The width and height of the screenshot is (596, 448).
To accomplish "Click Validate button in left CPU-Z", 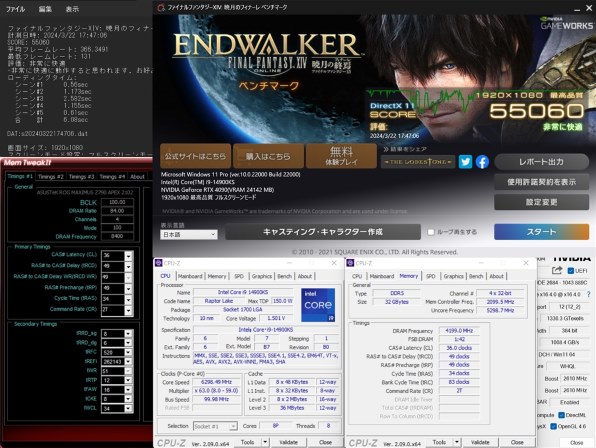I will pos(288,442).
